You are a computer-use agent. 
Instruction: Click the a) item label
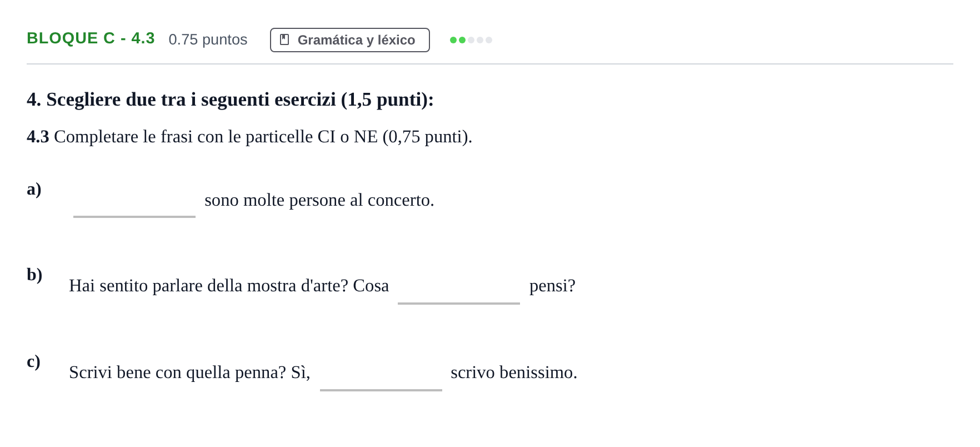click(x=34, y=189)
